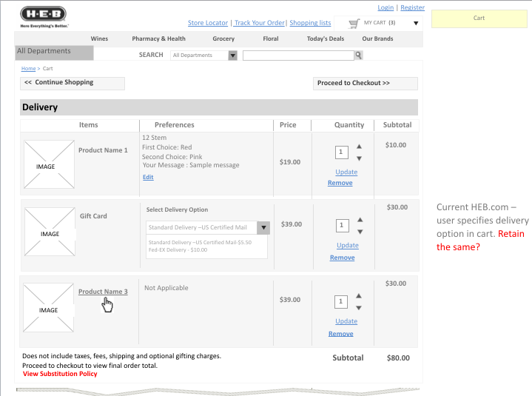
Task: Select Our Brands menu item
Action: click(377, 38)
